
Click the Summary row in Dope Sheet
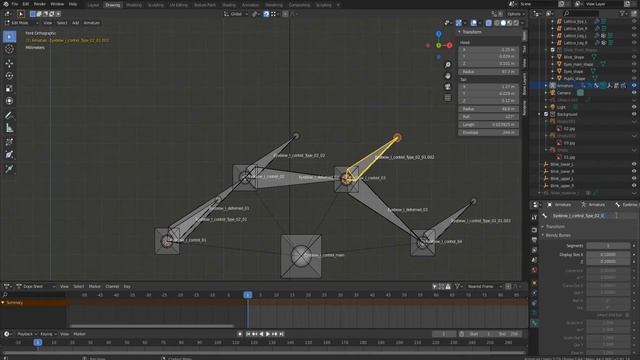click(x=33, y=302)
